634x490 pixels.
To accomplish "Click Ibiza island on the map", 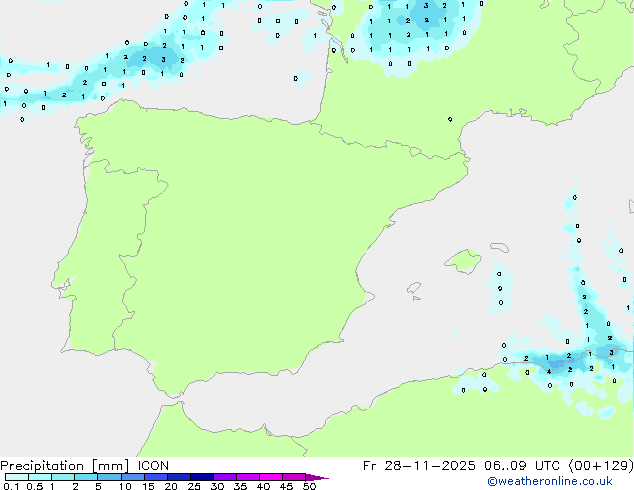I will [x=414, y=288].
